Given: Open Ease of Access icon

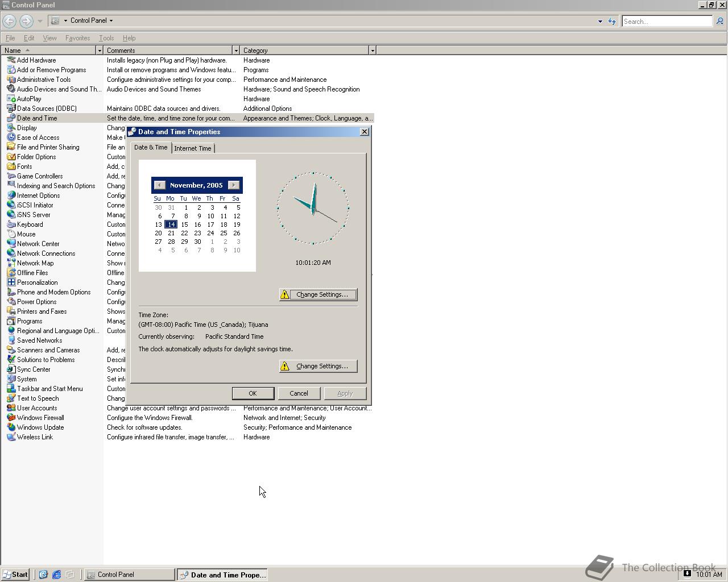Looking at the screenshot, I should pyautogui.click(x=11, y=138).
